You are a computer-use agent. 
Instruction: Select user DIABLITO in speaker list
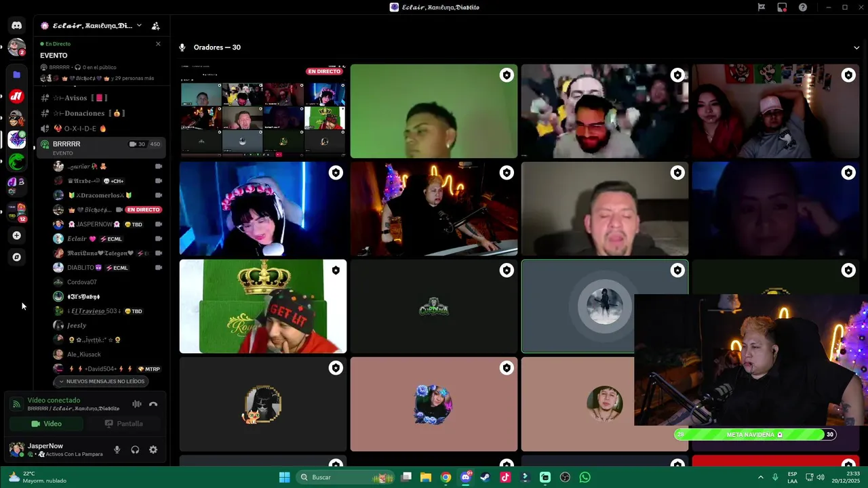(108, 268)
